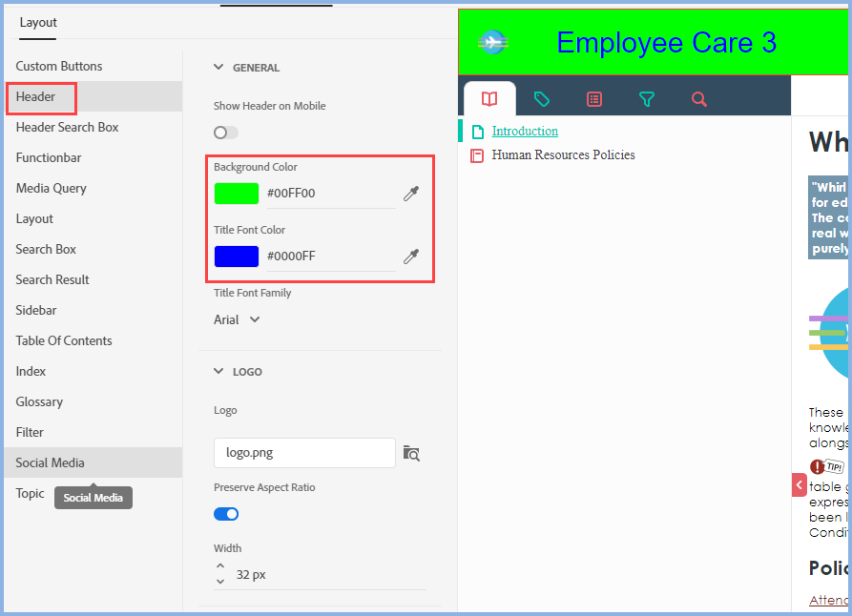Click the green Background Color swatch
Image resolution: width=852 pixels, height=616 pixels.
coord(236,193)
